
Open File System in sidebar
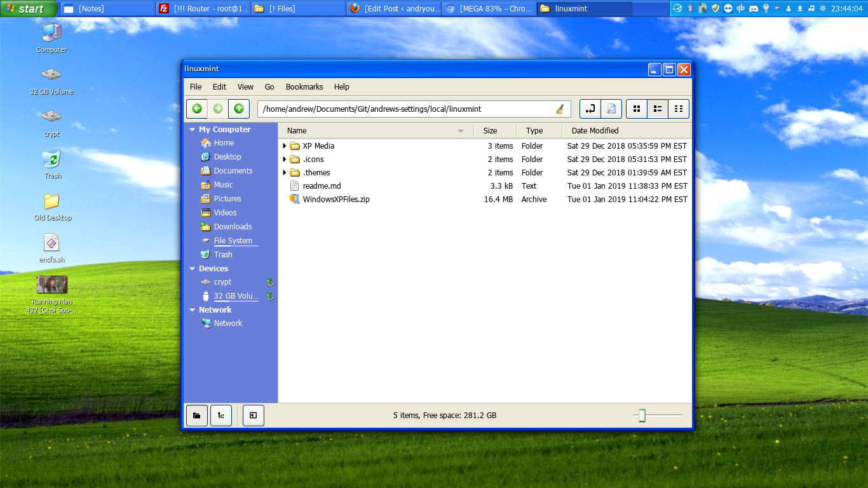coord(233,241)
